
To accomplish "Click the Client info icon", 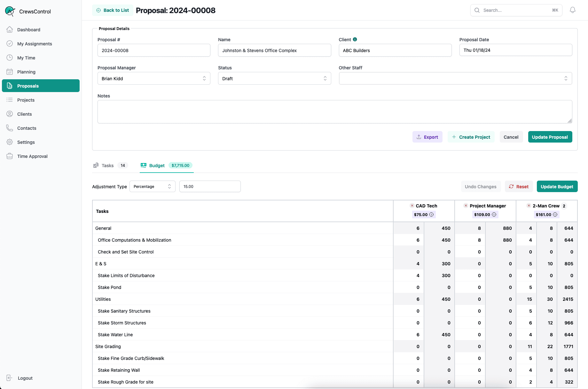I will pos(355,39).
